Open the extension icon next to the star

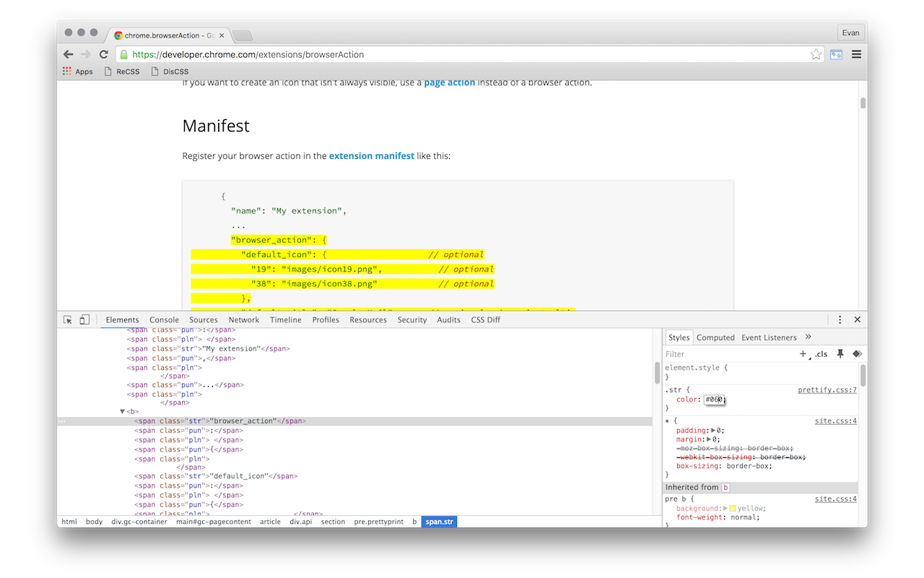pos(836,54)
